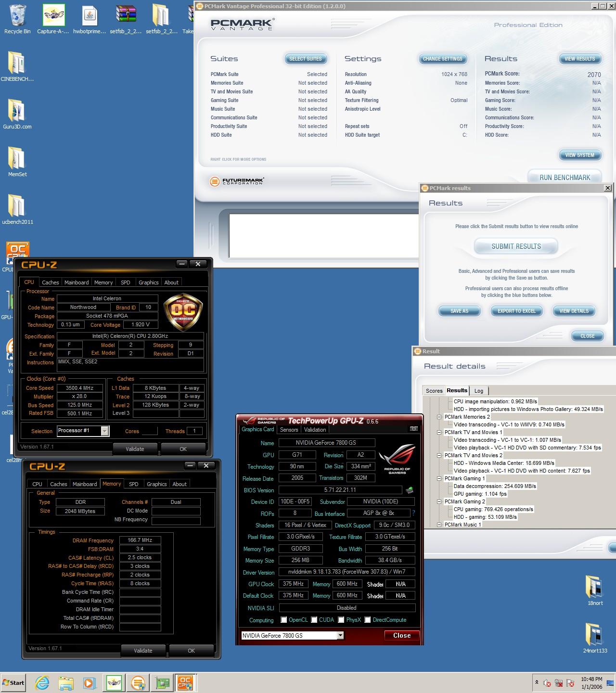Screen dimensions: 616x693
Task: Select the 18nort folder icon
Action: (595, 591)
